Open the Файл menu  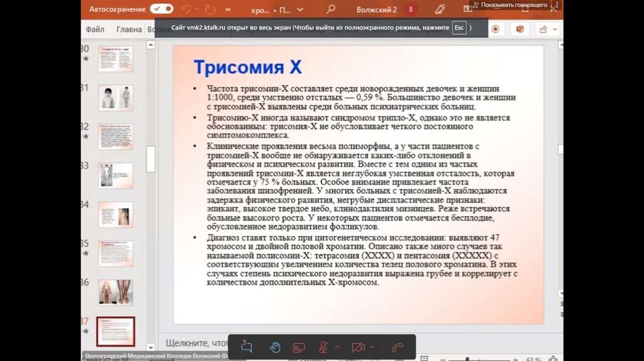(x=95, y=30)
